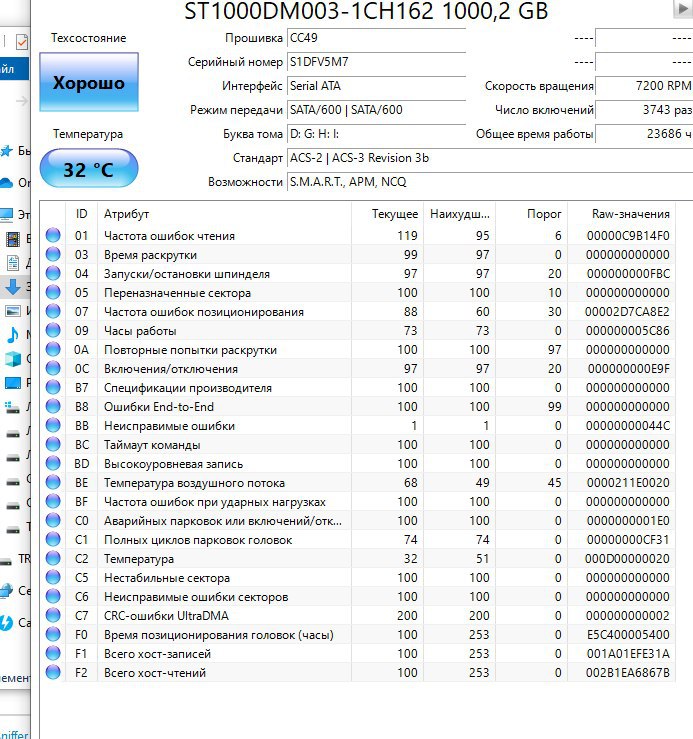693x739 pixels.
Task: Select the Неисправимые ошибки секторов row
Action: pyautogui.click(x=357, y=597)
